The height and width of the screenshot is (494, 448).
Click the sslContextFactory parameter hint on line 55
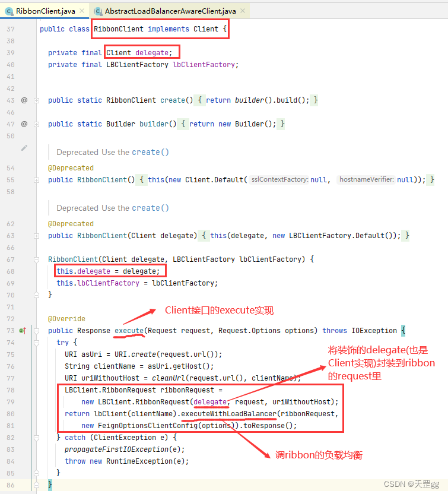click(x=279, y=179)
